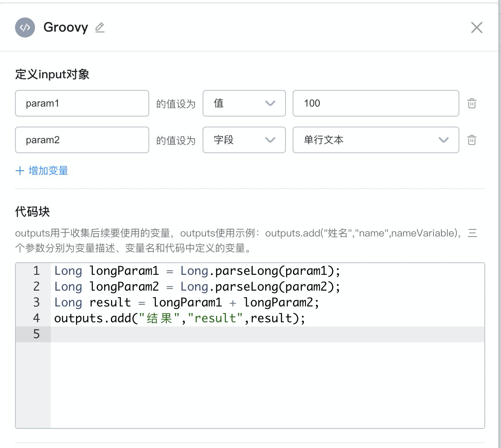This screenshot has height=448, width=501.
Task: Click the value field containing 100
Action: coord(376,103)
